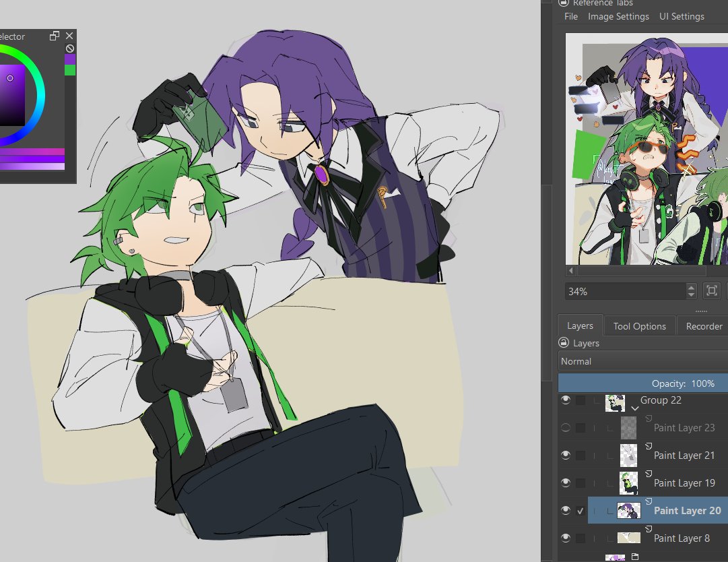Hide Group 22 with its eye icon
This screenshot has height=562, width=728.
click(566, 400)
